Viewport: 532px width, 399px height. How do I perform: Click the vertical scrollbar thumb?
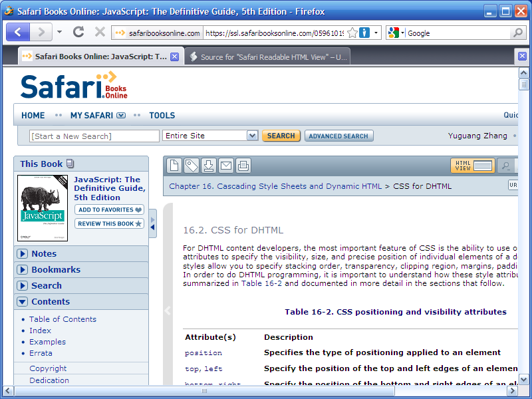point(523,84)
